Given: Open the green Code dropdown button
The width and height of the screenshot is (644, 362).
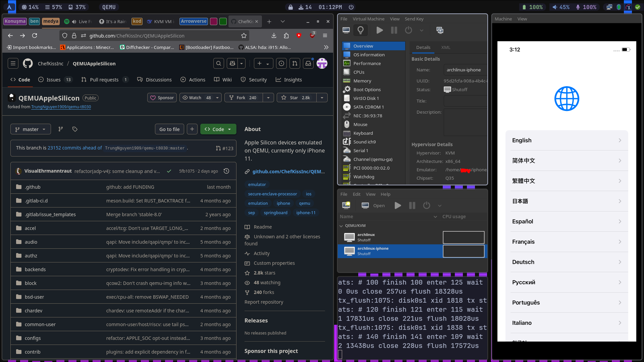Looking at the screenshot, I should coord(218,129).
